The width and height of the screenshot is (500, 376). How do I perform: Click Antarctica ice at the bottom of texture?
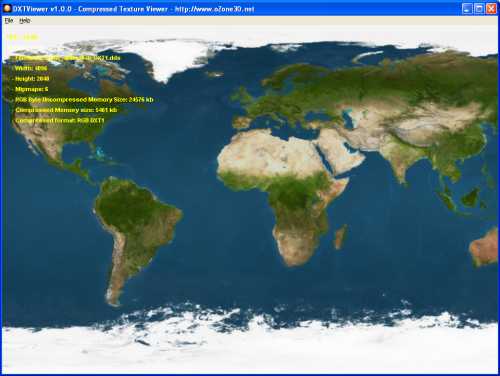coord(250,347)
